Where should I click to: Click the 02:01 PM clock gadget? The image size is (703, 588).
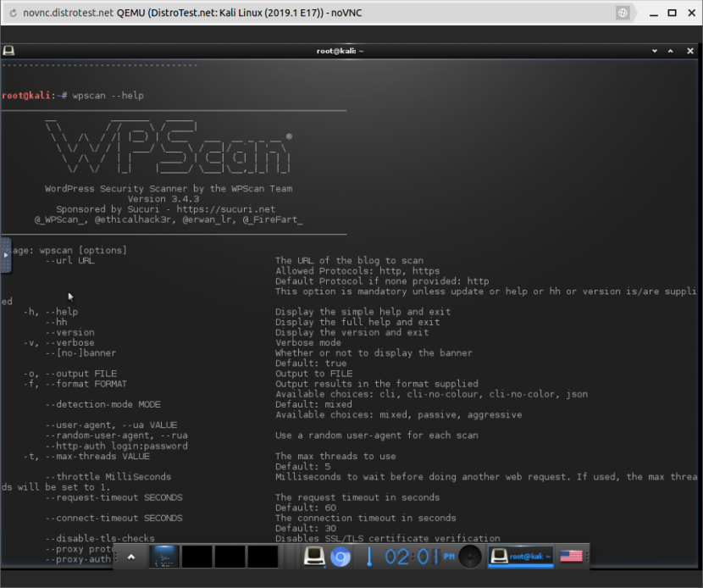(x=419, y=557)
